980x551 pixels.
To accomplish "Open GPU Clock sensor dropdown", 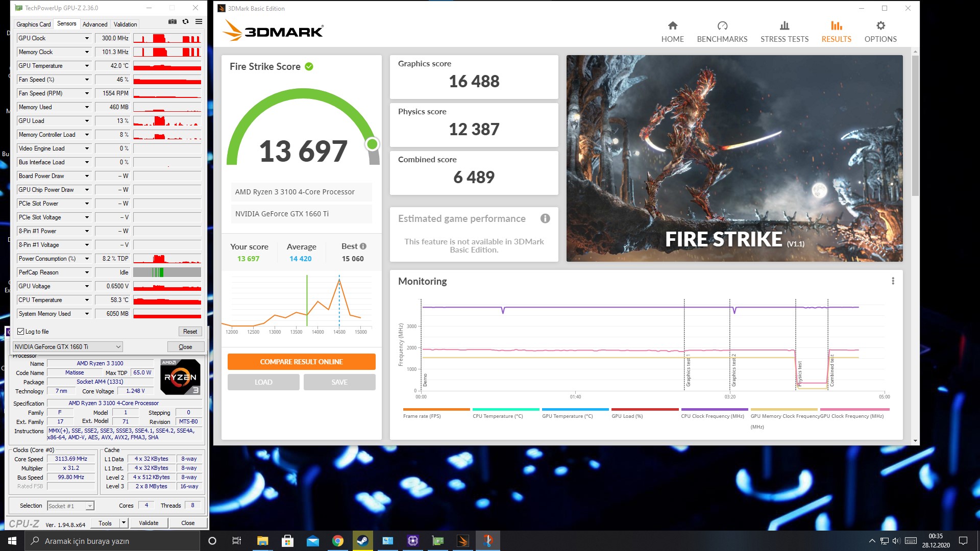I will point(87,38).
